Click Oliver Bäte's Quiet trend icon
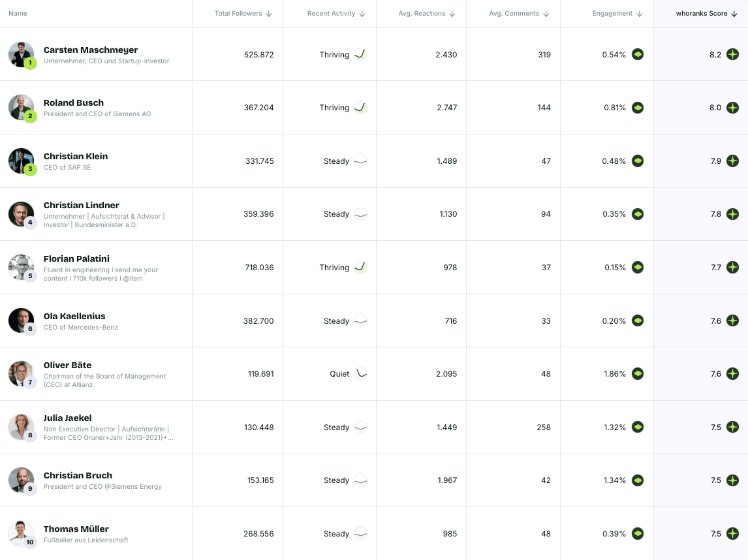 pos(361,373)
